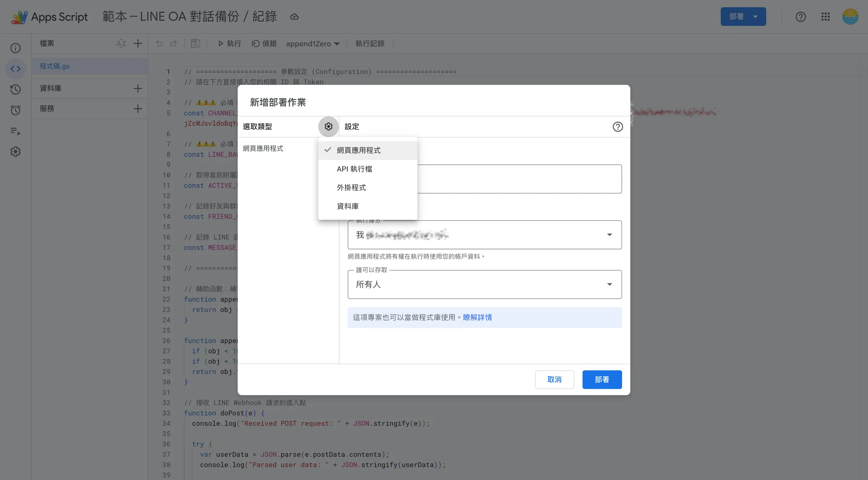Select the 程式碼.gs file
This screenshot has height=480, width=868.
coord(90,67)
